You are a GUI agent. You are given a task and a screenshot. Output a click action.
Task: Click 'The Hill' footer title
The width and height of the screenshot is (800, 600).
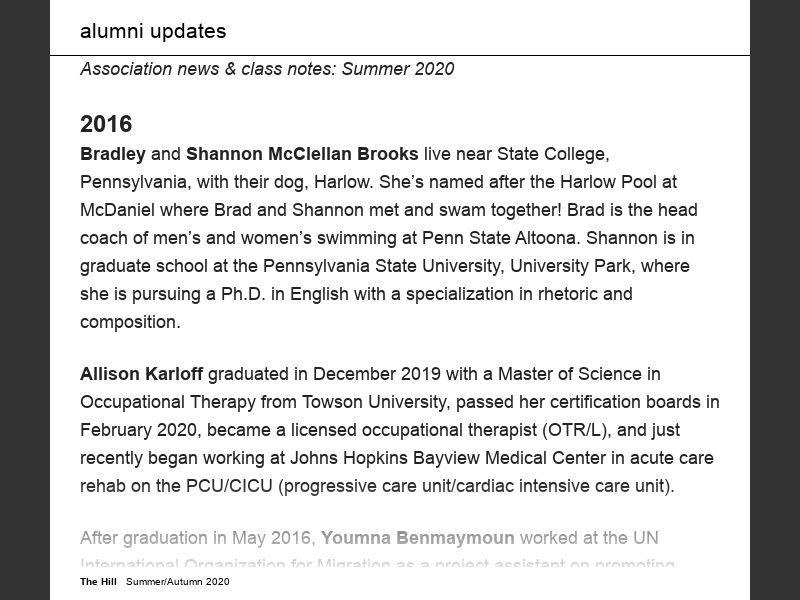(99, 582)
